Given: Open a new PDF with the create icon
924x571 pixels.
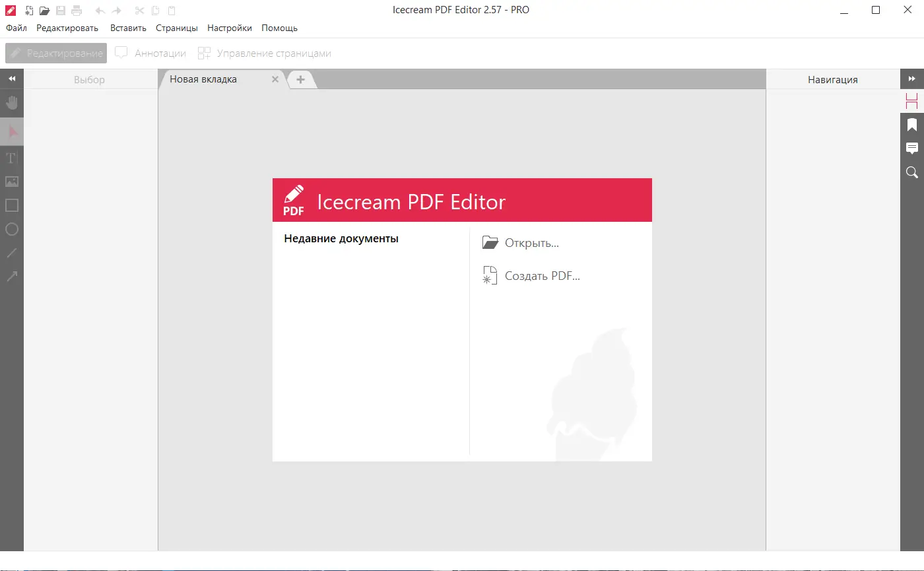Looking at the screenshot, I should [x=28, y=10].
